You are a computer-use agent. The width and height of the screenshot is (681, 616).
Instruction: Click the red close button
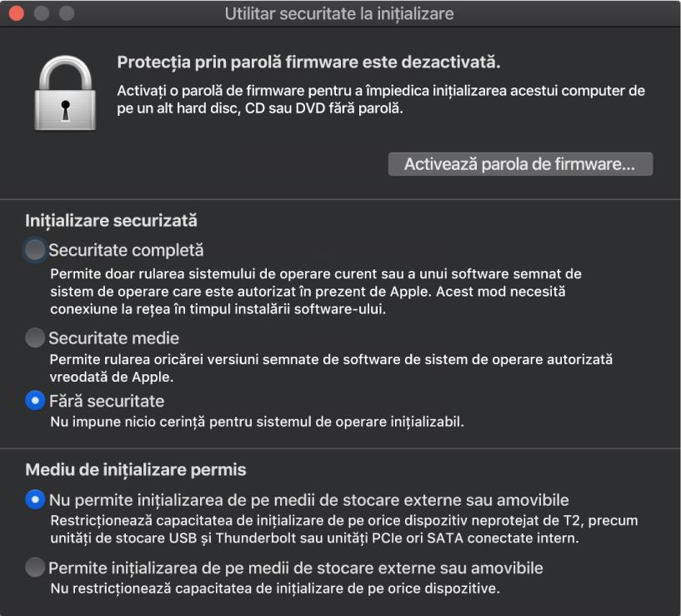tap(15, 13)
